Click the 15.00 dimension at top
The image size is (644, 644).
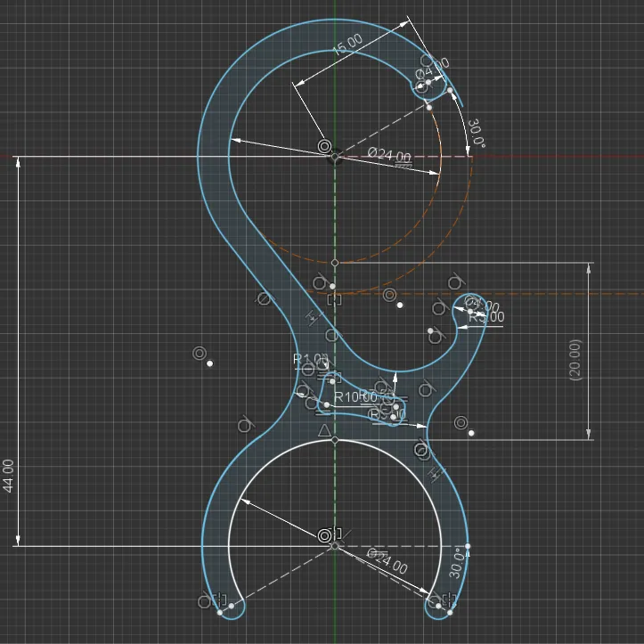pyautogui.click(x=347, y=45)
